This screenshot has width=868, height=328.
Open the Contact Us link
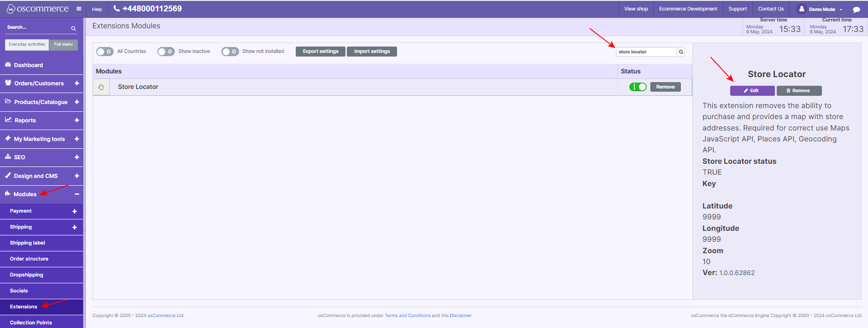coord(771,9)
